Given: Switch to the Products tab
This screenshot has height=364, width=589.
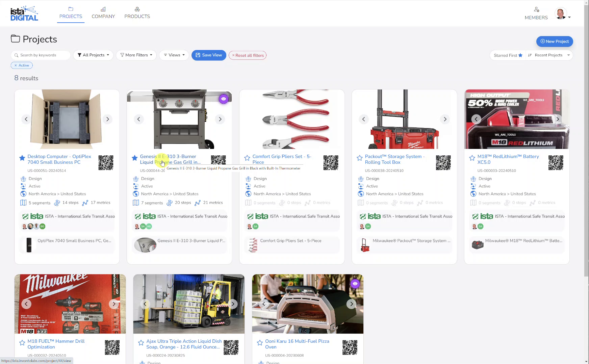Looking at the screenshot, I should (137, 13).
